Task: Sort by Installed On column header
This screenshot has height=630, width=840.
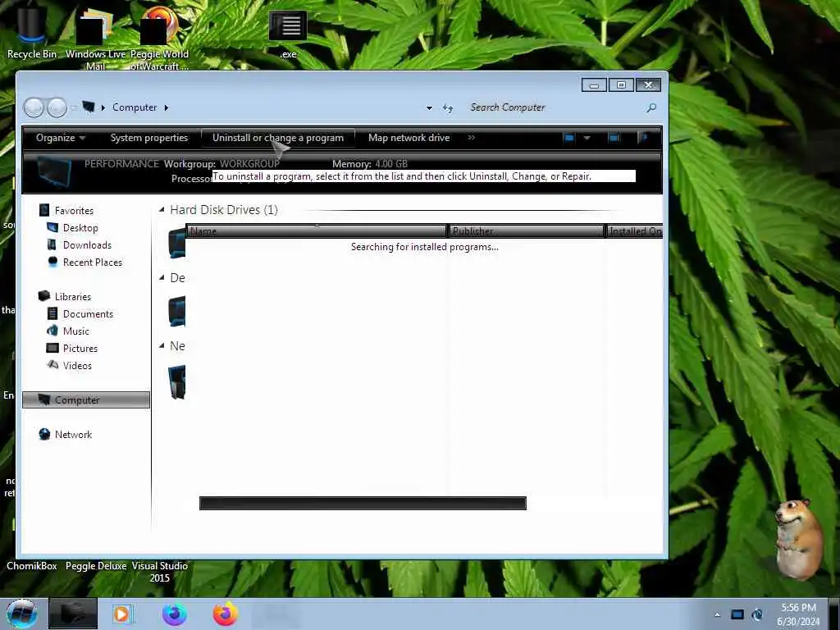Action: [635, 231]
